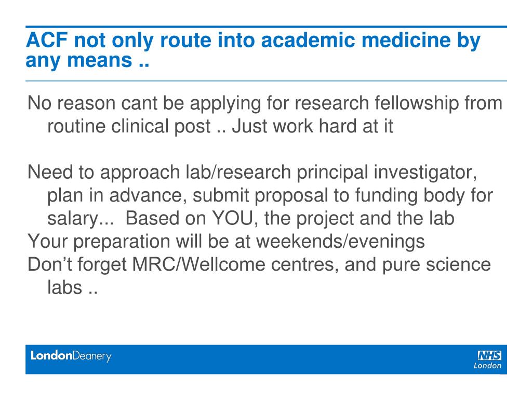Screen dimensions: 532x399
Task: Click the 'labs ..' final text line
Action: click(73, 288)
